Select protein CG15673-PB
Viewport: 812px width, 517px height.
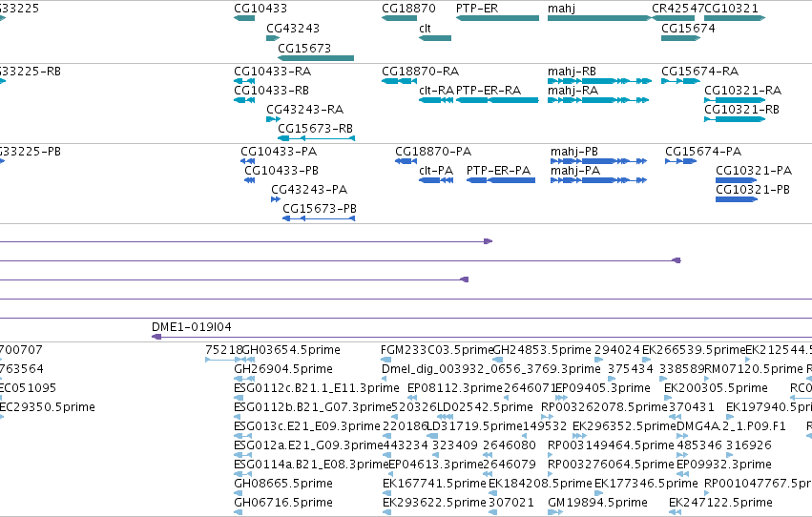(x=319, y=218)
